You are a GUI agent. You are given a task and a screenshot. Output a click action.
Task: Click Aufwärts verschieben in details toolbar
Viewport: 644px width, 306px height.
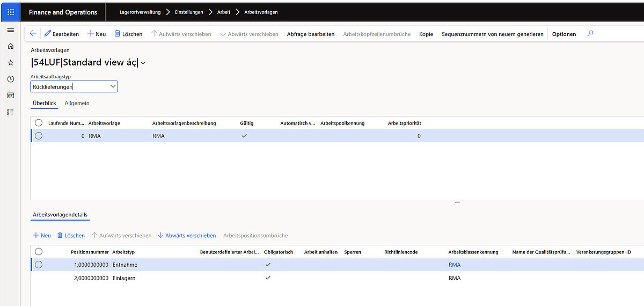tap(121, 236)
